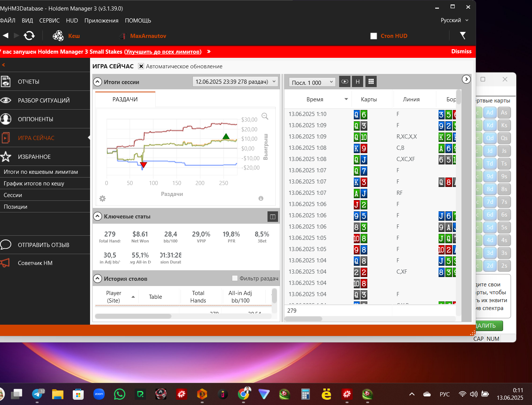Open Telegram from the taskbar
Screen dimensions: 532x405
[x=38, y=394]
